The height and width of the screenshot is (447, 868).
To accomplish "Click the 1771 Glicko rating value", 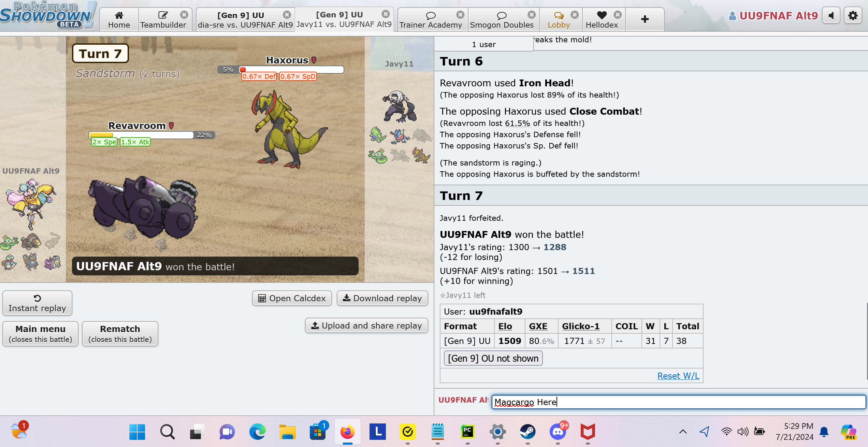I will (574, 341).
